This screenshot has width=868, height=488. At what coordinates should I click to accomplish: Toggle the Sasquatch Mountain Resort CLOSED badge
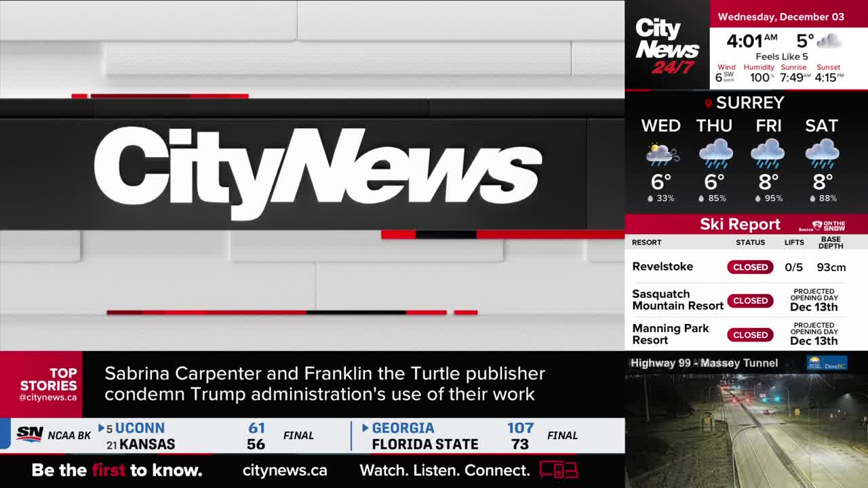tap(750, 300)
